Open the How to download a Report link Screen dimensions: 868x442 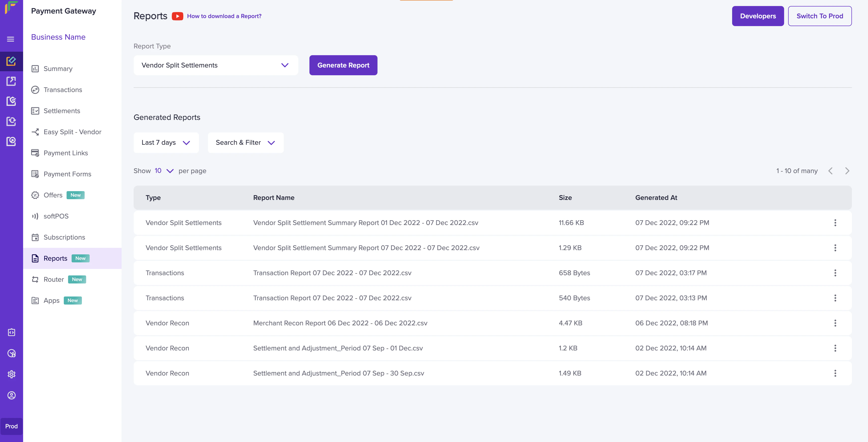coord(224,16)
